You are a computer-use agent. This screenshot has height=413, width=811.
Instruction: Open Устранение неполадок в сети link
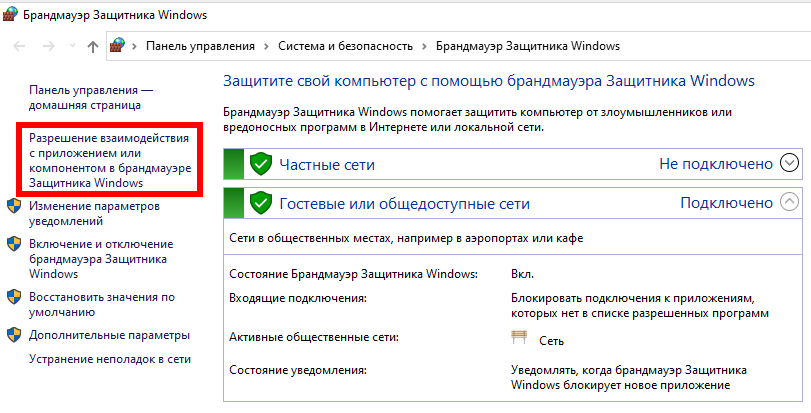[109, 359]
